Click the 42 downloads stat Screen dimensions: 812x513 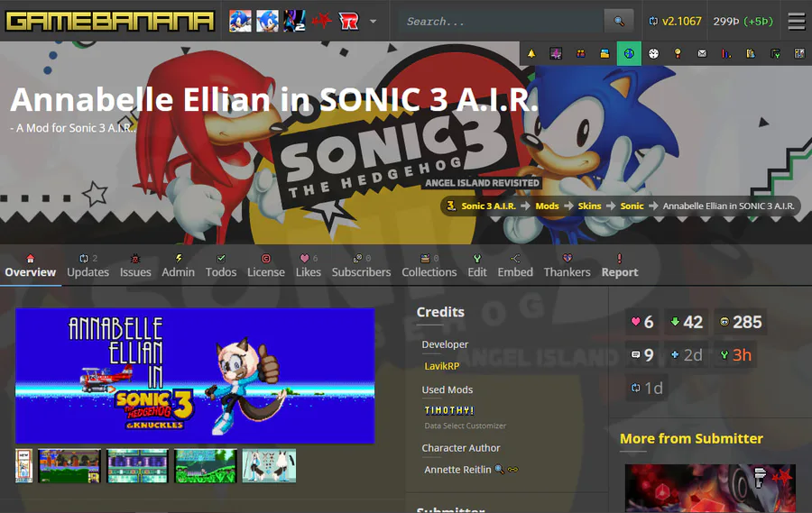tap(687, 322)
